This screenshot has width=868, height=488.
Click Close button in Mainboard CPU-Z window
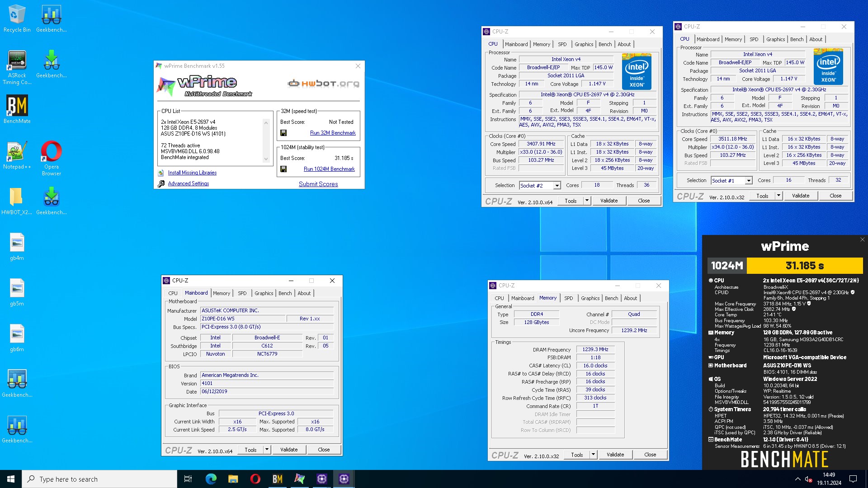[x=324, y=450]
